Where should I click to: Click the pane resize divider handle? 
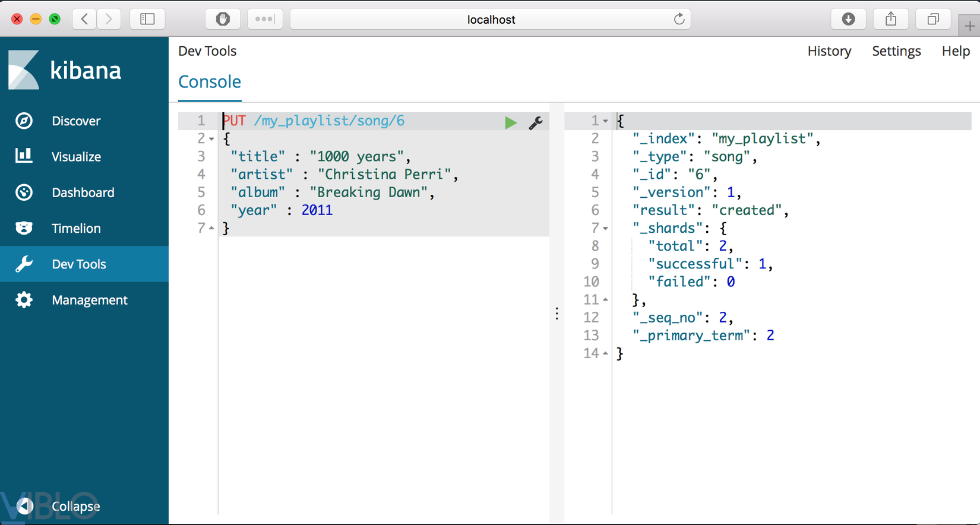[557, 314]
